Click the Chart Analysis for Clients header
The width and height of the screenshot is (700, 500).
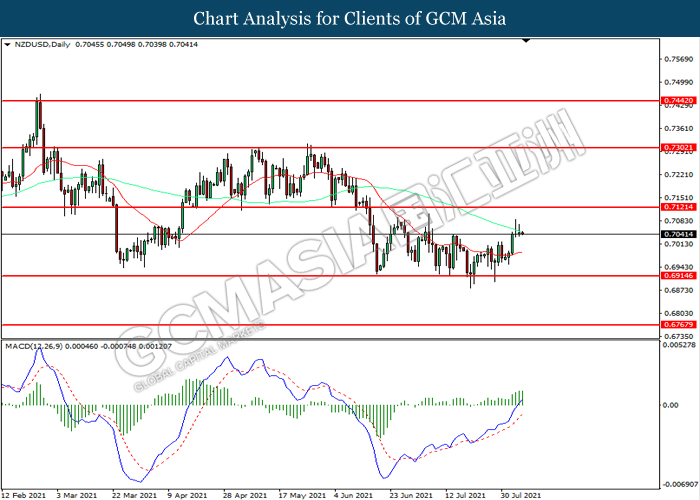coord(350,19)
